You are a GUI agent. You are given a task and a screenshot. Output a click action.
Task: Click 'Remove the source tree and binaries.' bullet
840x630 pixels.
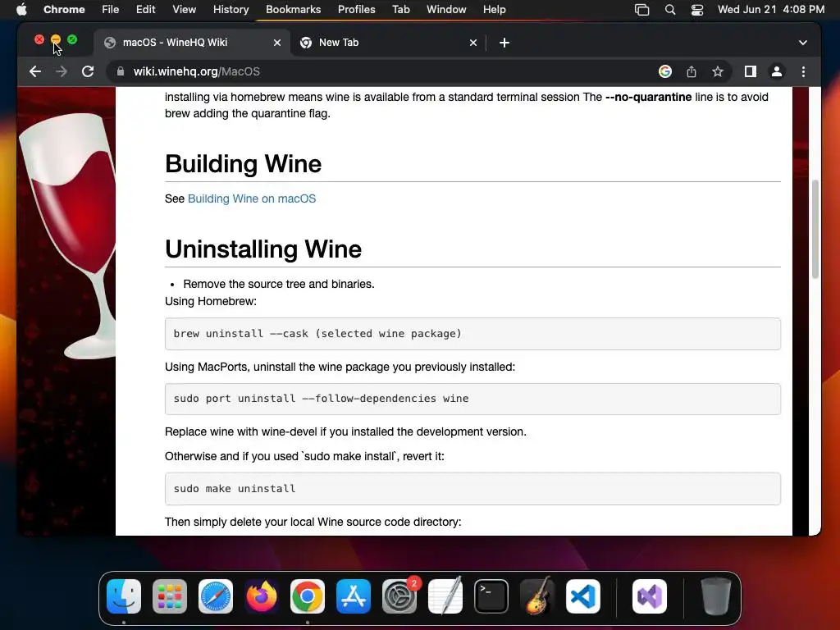tap(279, 284)
